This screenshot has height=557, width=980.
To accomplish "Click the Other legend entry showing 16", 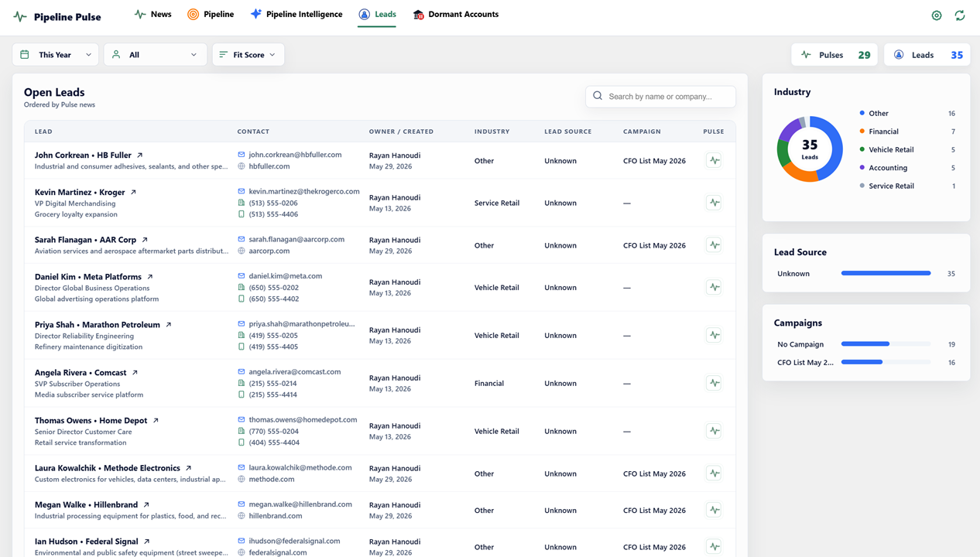I will click(907, 113).
